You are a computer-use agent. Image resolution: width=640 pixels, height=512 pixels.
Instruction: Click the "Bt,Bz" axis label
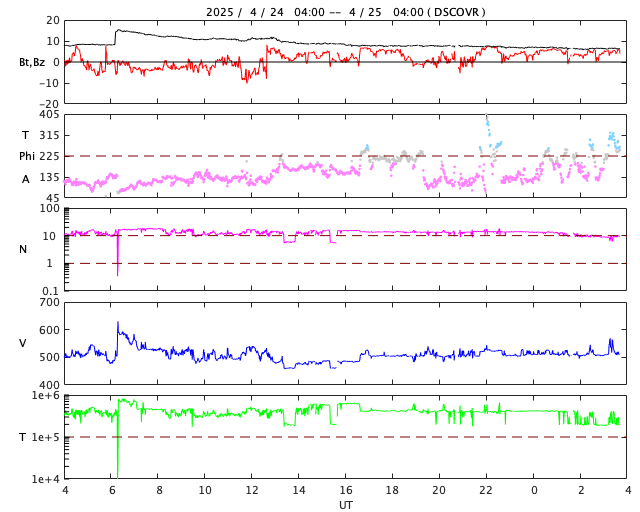[32, 62]
